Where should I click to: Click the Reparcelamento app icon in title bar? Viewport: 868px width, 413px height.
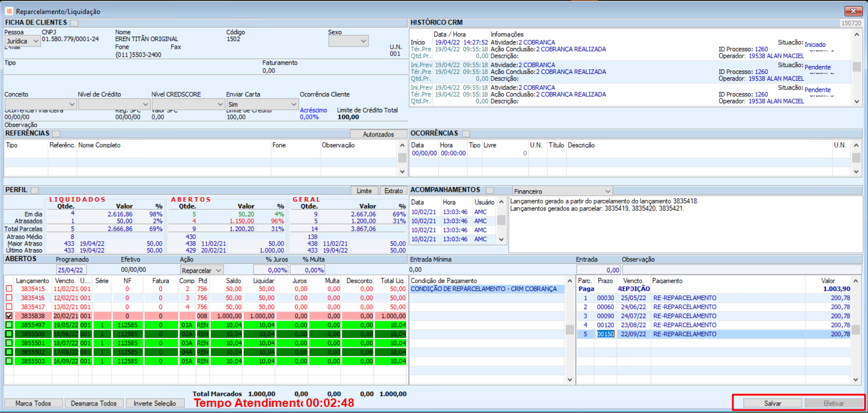click(x=9, y=11)
